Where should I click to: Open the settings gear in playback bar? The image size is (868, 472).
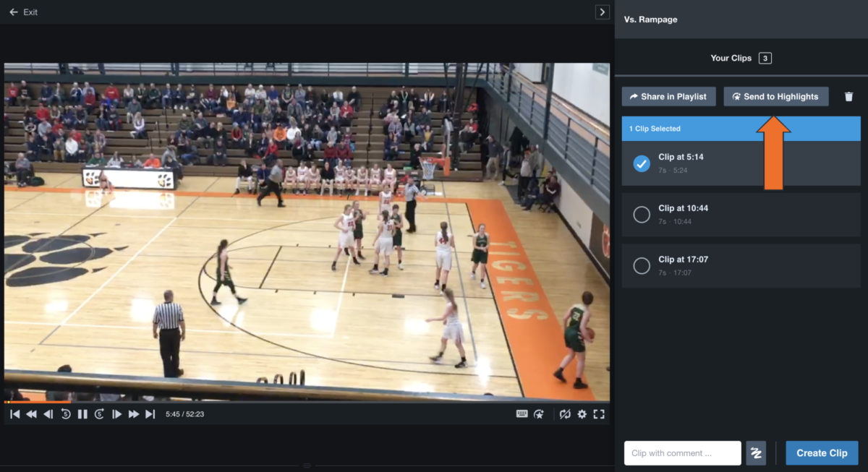(582, 414)
